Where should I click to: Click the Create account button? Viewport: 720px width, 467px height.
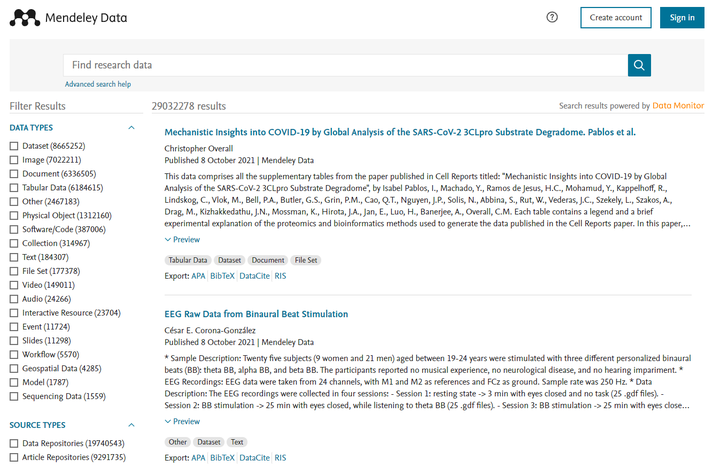616,17
